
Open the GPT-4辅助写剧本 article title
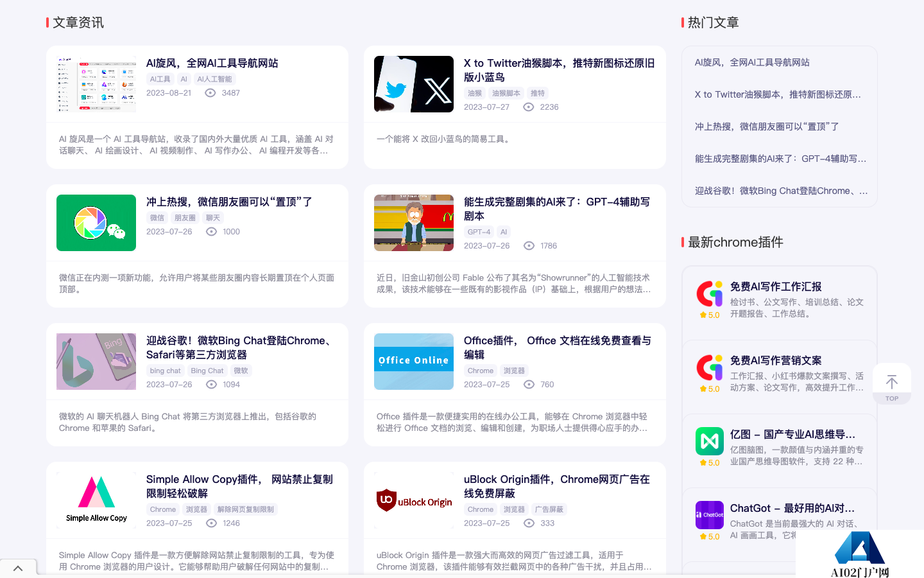coord(557,209)
